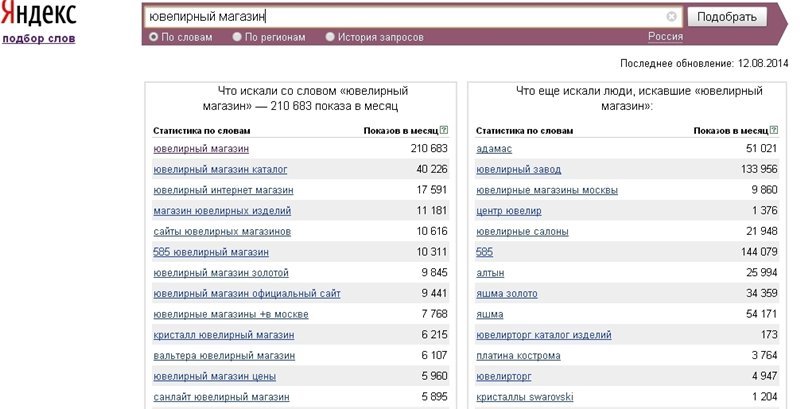Viewport: 800px width, 409px height.
Task: Click the '17 591' impressions value
Action: tap(432, 190)
